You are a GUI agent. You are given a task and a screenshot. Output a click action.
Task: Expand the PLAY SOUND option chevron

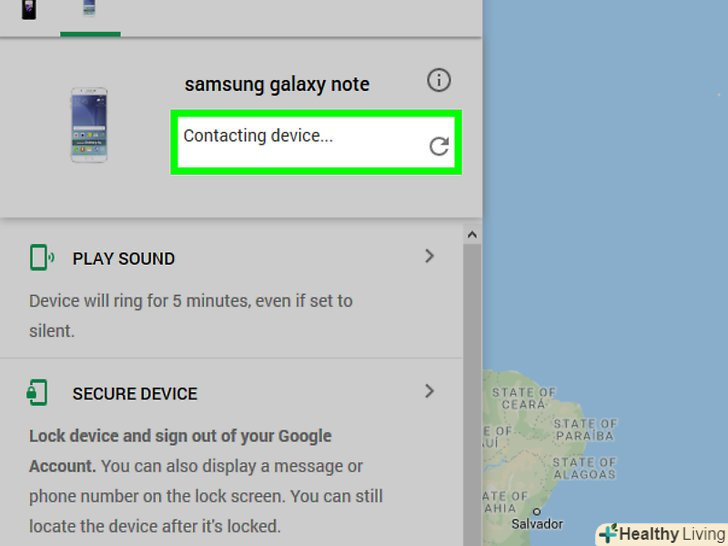pyautogui.click(x=429, y=256)
